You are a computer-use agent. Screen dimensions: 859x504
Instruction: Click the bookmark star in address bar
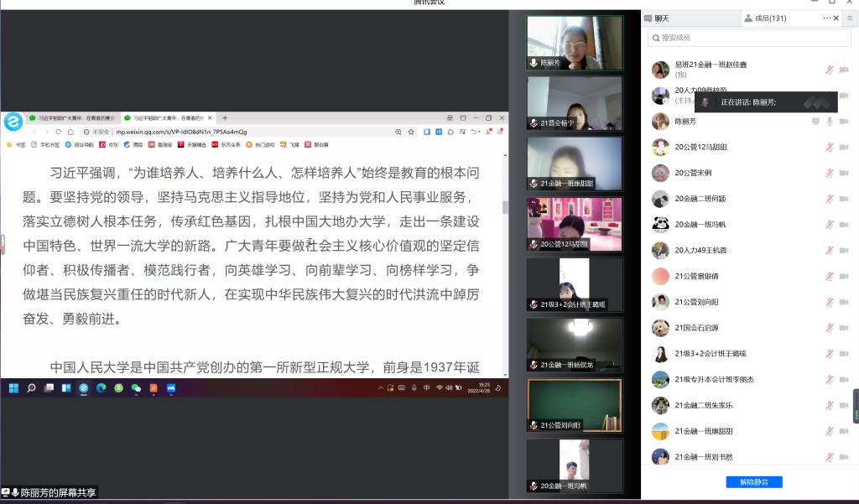[411, 132]
